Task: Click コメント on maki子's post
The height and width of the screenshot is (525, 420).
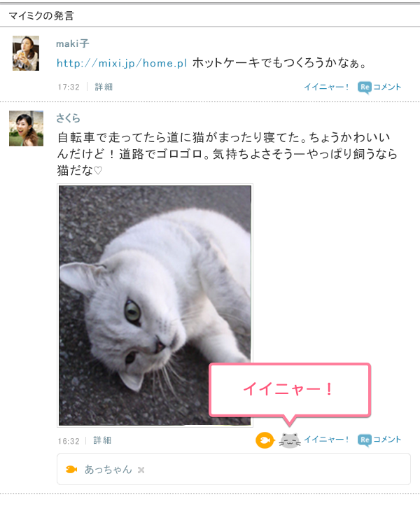Action: pos(387,87)
